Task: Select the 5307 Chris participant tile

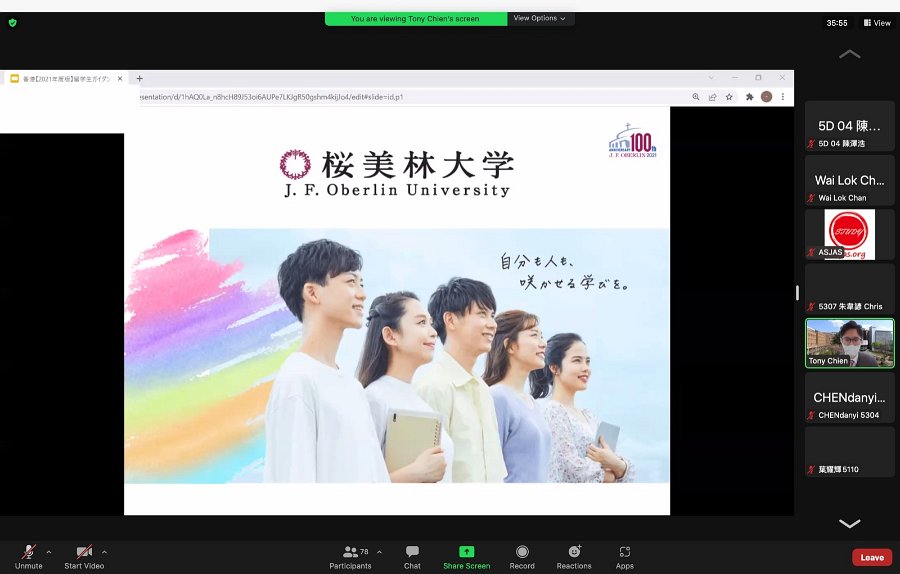Action: pyautogui.click(x=849, y=289)
